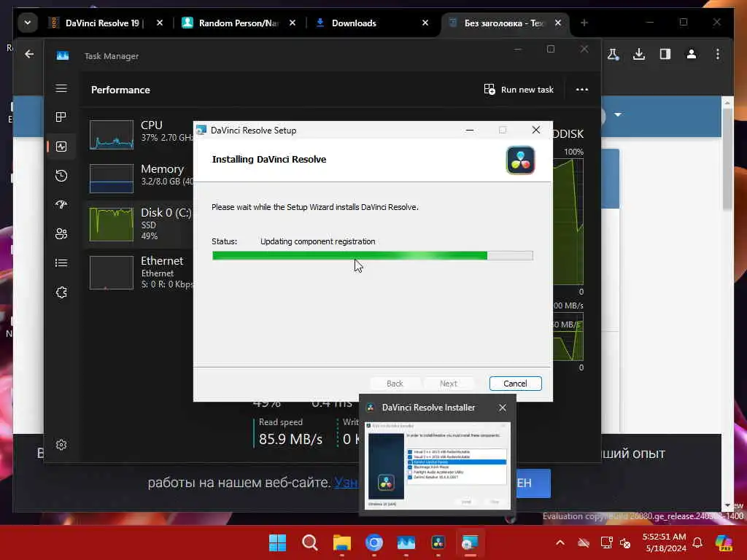Show hidden system tray icons

coord(560,542)
